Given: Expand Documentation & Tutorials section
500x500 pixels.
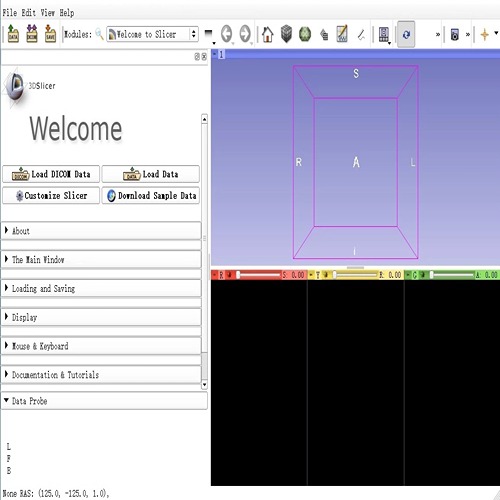Looking at the screenshot, I should pos(101,375).
